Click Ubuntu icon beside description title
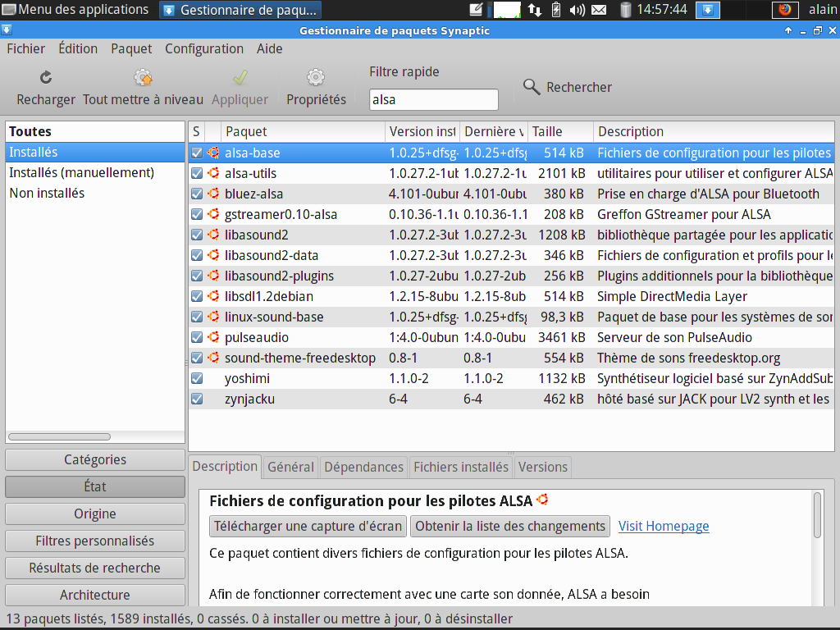Screen dimensions: 840x630 pos(543,500)
